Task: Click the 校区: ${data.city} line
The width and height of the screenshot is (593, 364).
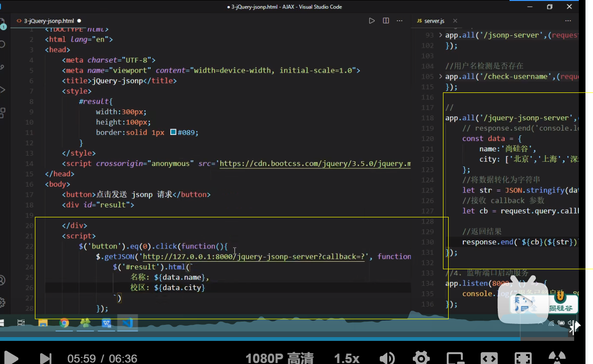Action: [x=167, y=288]
